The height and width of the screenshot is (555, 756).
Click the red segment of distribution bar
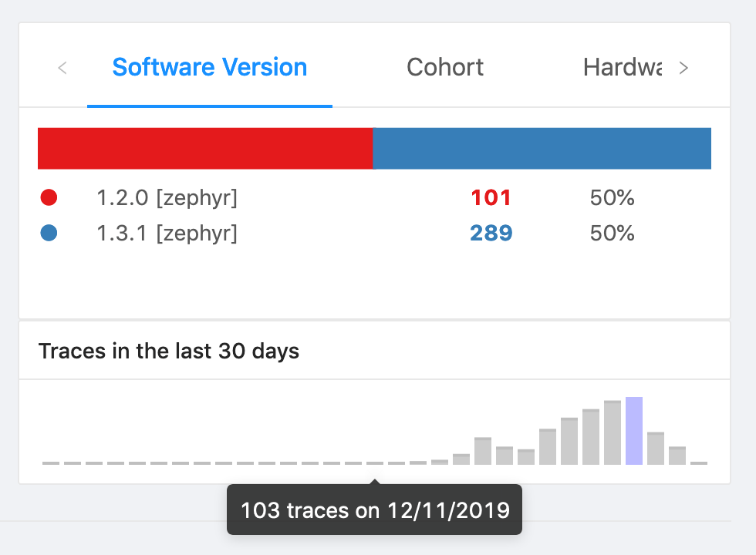point(205,148)
